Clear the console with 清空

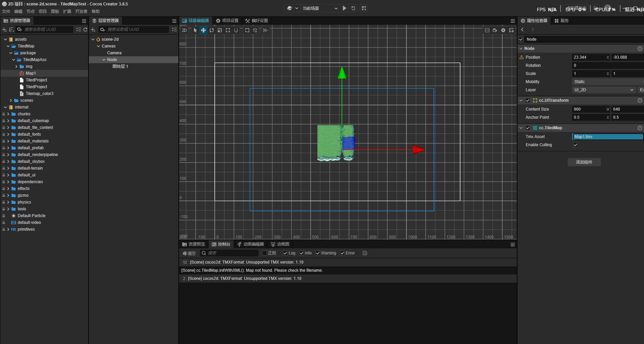(189, 253)
